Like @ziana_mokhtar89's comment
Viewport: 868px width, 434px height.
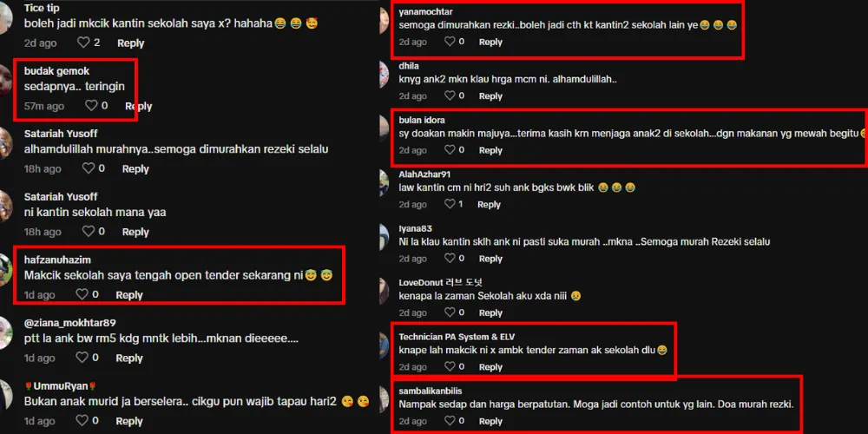coord(82,358)
